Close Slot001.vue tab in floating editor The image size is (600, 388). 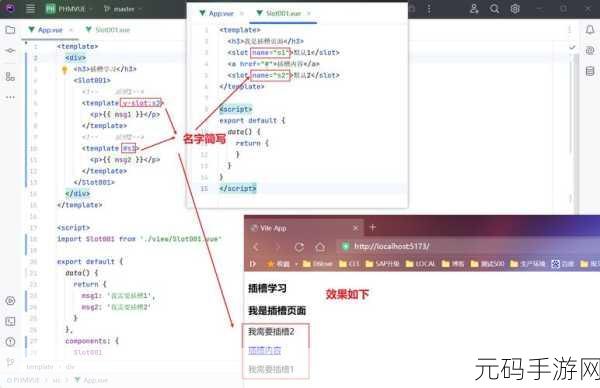coord(308,13)
